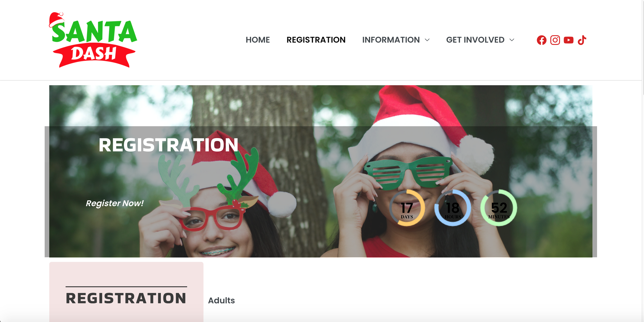Click the REGISTRATION banner heading
Image resolution: width=644 pixels, height=322 pixels.
pos(168,145)
